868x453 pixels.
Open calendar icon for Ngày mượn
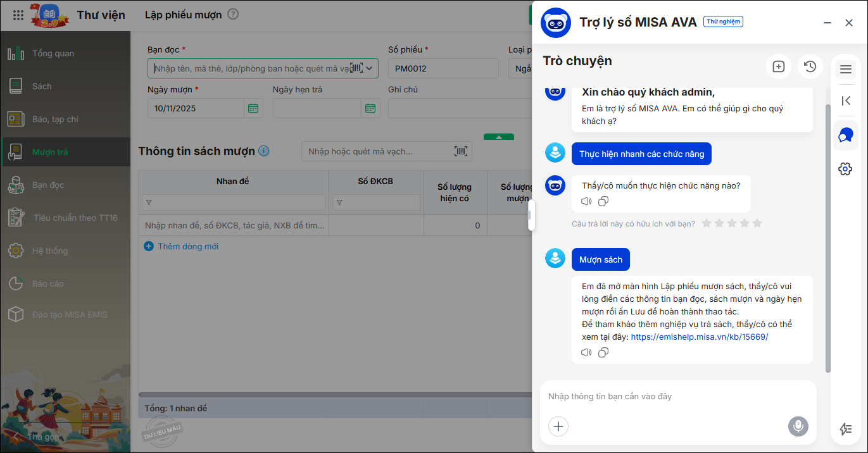(x=253, y=108)
